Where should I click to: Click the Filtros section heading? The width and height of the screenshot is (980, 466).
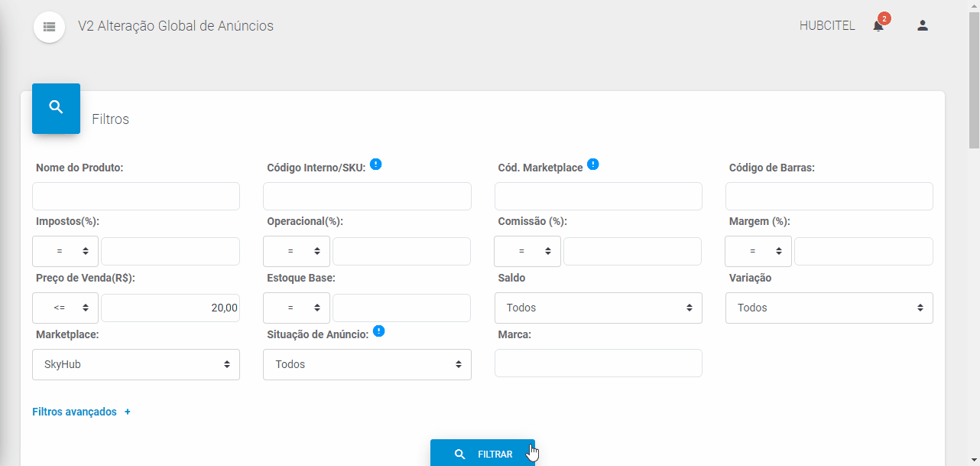pyautogui.click(x=111, y=119)
